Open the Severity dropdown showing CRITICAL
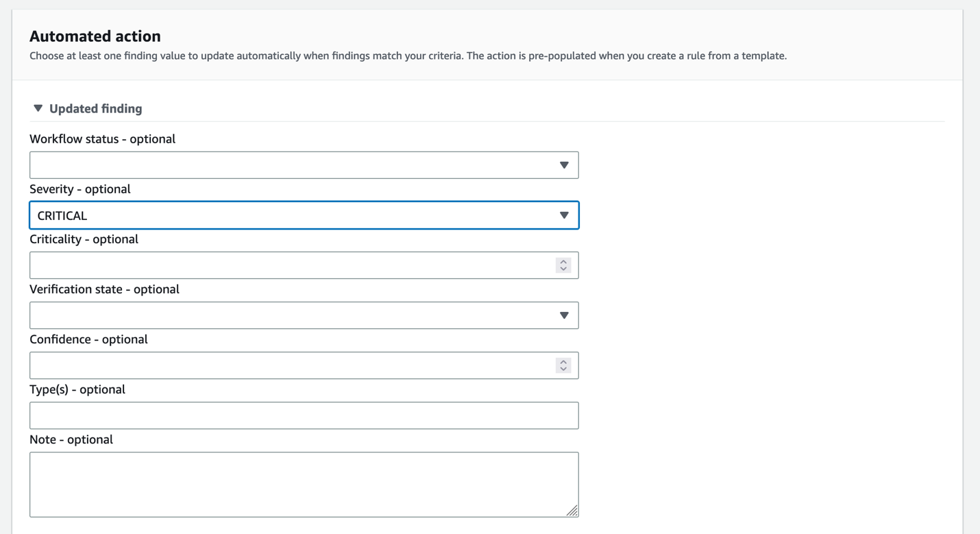This screenshot has height=534, width=980. pos(304,215)
